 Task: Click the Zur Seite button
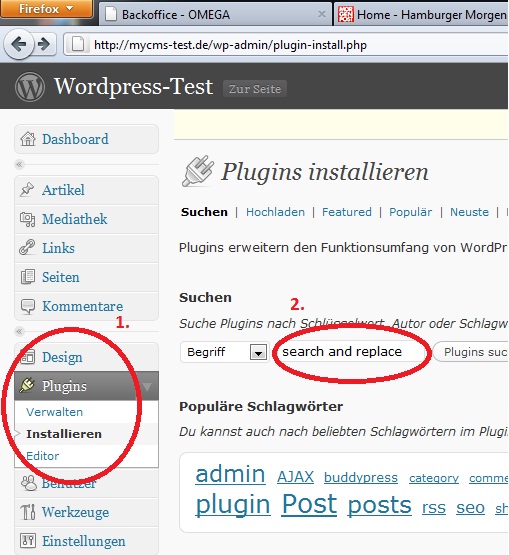255,89
